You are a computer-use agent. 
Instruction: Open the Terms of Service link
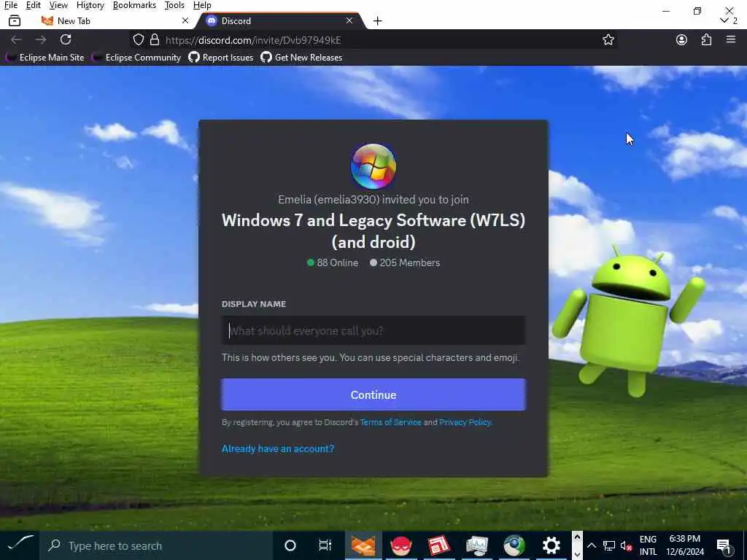(x=391, y=422)
